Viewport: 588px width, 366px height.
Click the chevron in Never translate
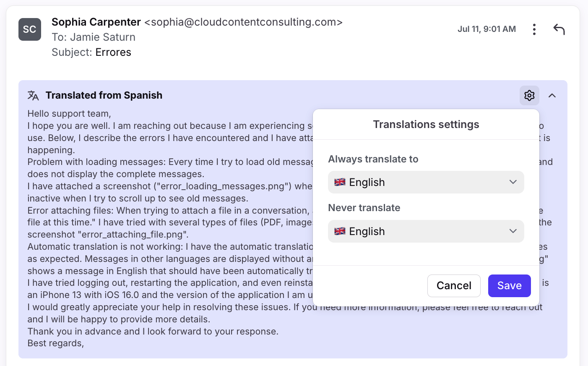(513, 231)
